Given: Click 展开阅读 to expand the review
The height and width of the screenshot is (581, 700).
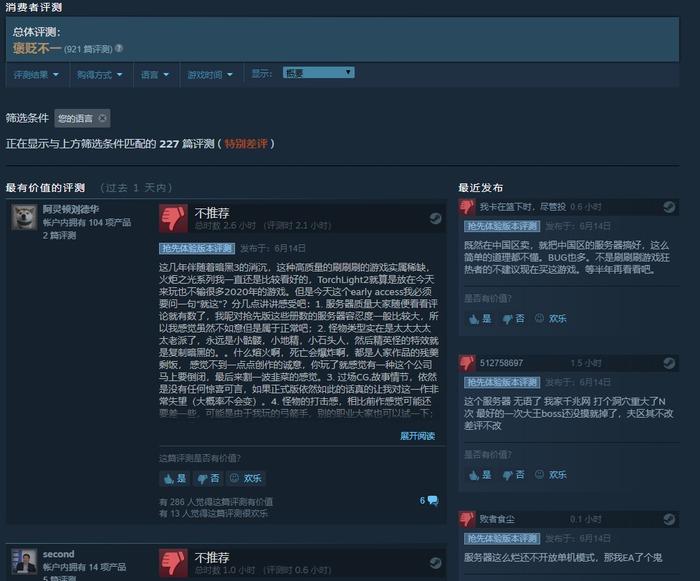Looking at the screenshot, I should pos(417,436).
